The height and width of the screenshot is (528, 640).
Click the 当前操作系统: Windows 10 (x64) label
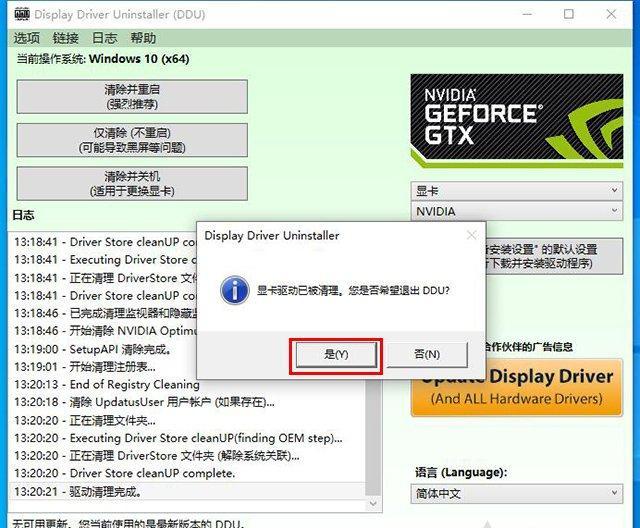coord(103,59)
